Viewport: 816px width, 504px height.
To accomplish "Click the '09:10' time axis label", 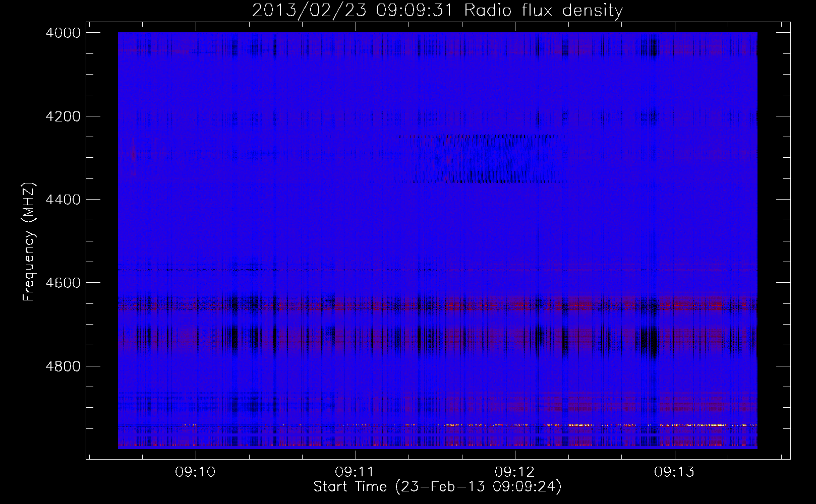I will click(195, 472).
